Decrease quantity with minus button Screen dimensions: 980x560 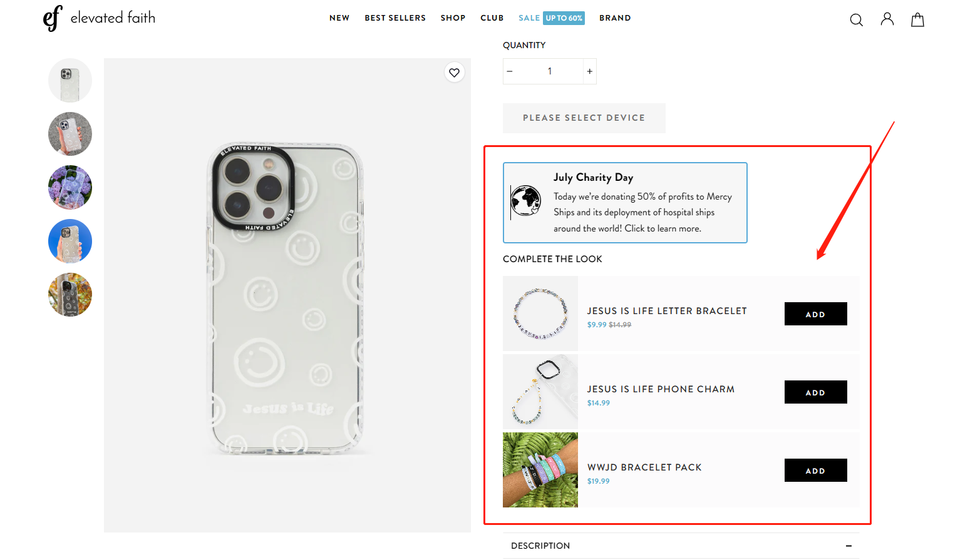[510, 71]
